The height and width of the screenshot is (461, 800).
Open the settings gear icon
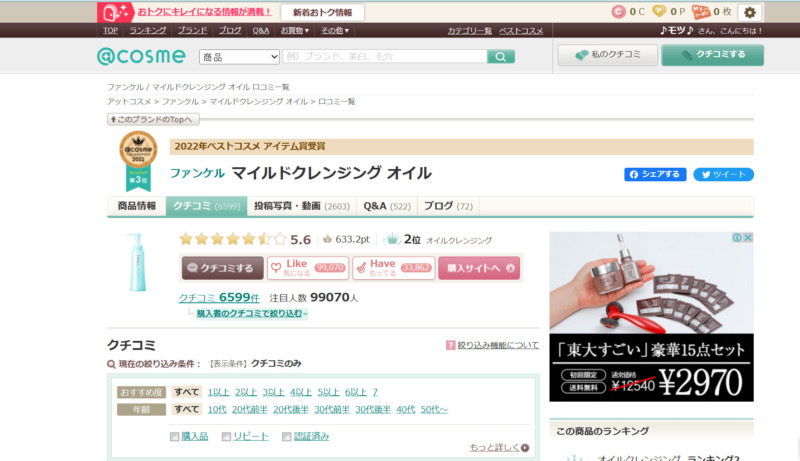click(x=749, y=12)
